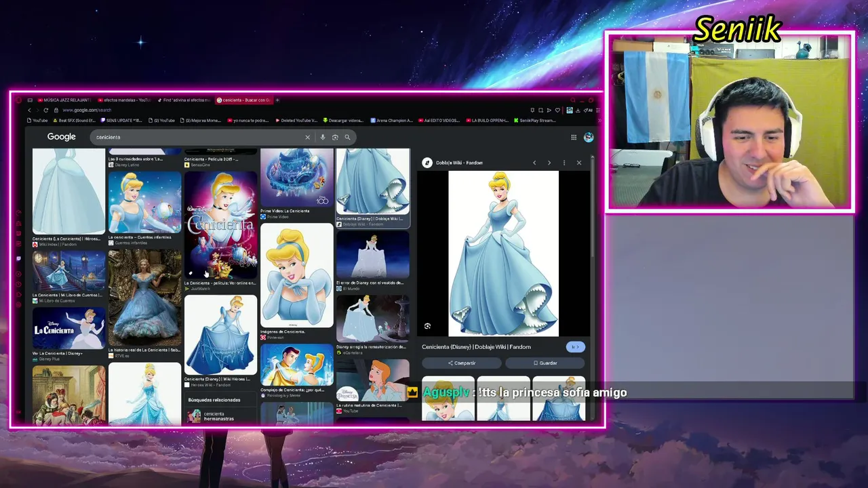Image resolution: width=868 pixels, height=488 pixels.
Task: Select Heroes Wiki Fandom Cenicienta image
Action: pos(220,335)
